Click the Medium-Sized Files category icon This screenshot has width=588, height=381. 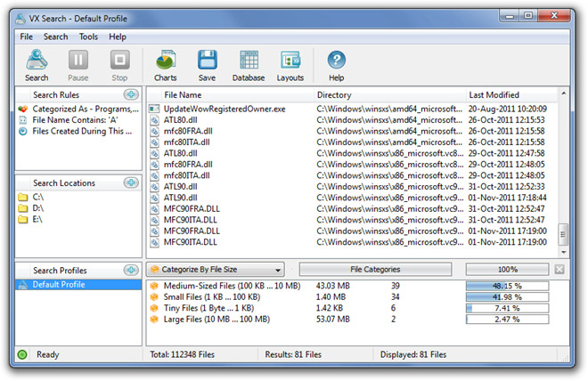154,286
